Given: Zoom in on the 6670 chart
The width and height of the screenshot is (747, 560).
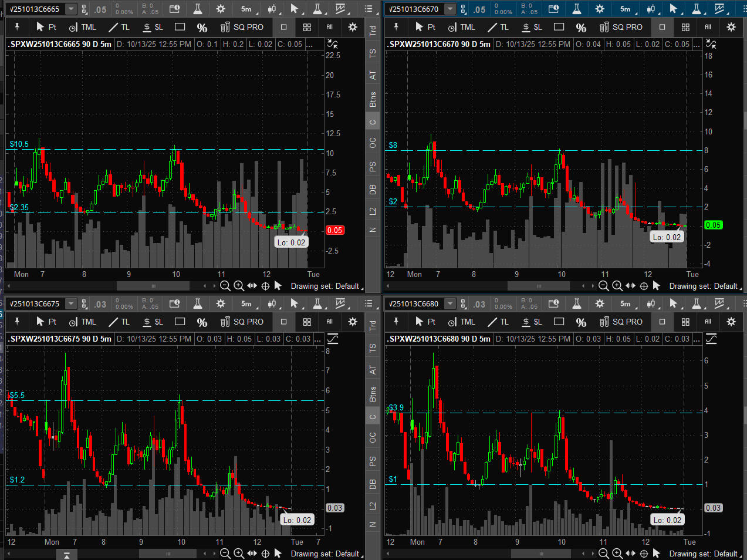Looking at the screenshot, I should click(x=617, y=286).
